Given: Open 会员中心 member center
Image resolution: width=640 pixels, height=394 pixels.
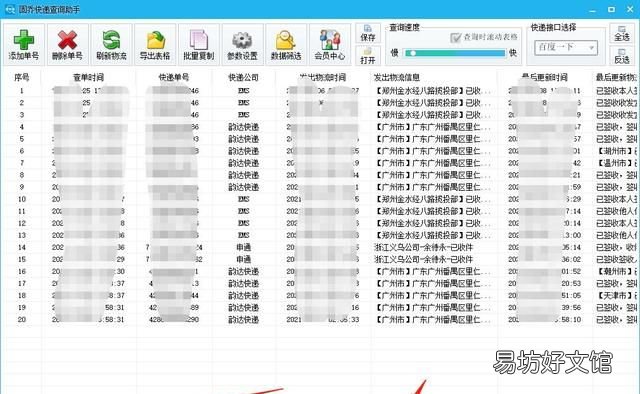Looking at the screenshot, I should (329, 44).
